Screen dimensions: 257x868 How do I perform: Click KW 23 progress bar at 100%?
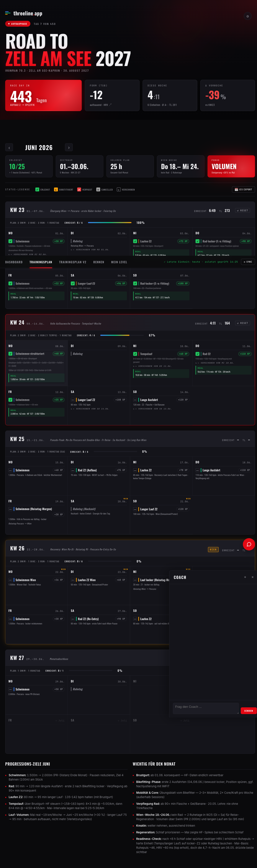[110, 223]
